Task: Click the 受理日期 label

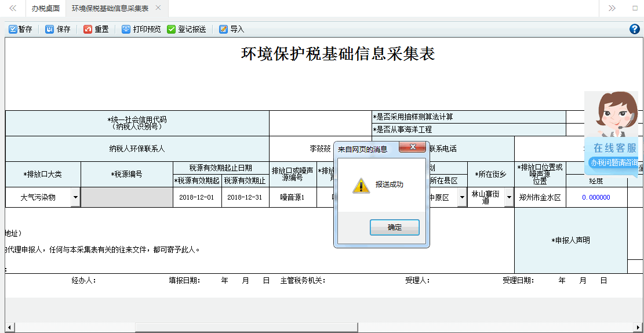Action: click(x=518, y=281)
